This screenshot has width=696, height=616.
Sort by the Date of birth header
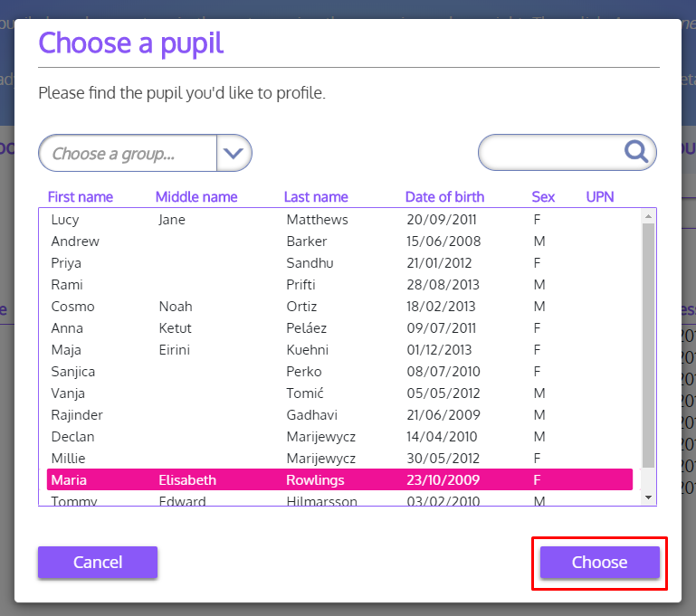click(444, 197)
